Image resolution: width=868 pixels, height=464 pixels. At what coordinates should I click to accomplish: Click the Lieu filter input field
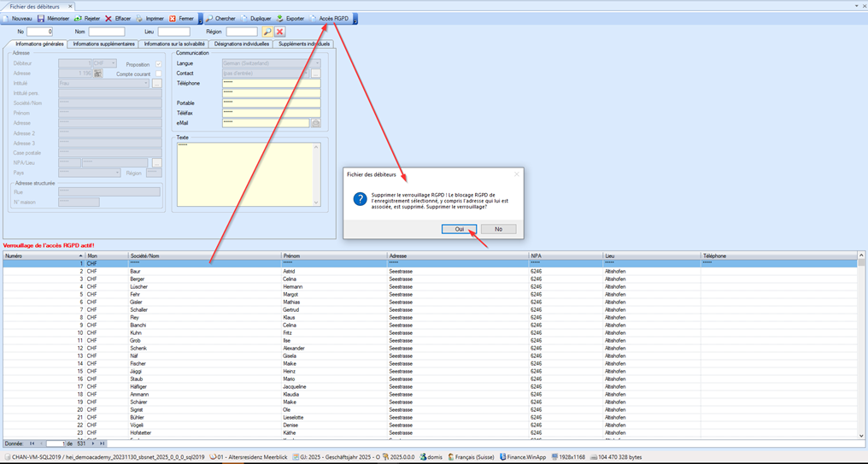tap(173, 32)
